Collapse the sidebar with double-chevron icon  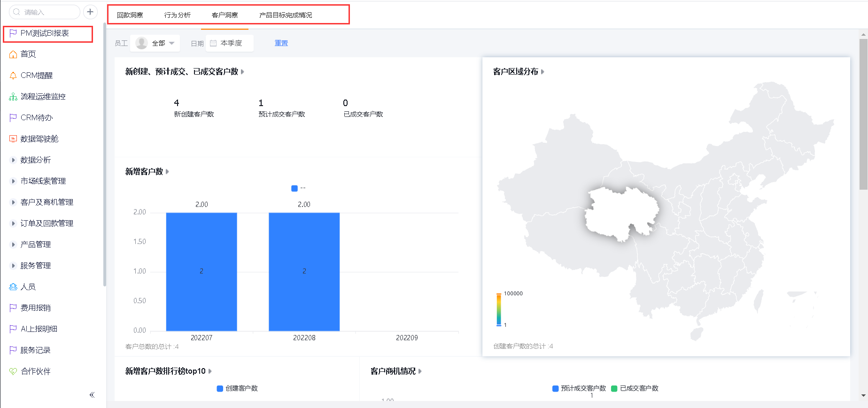click(x=92, y=395)
